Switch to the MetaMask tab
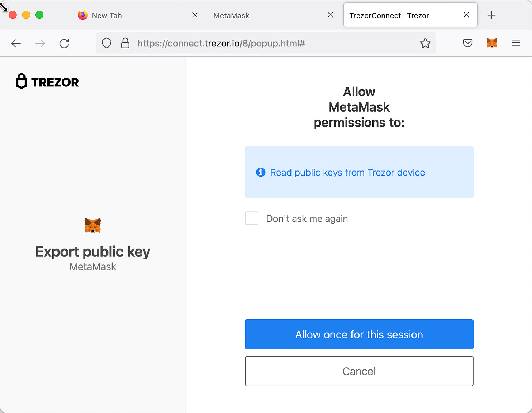 tap(274, 15)
